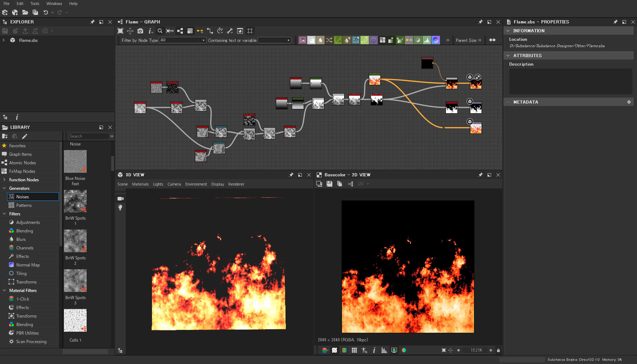Screen dimensions: 637x364
Task: Select the Zoom/search tool in the graph toolbar
Action: pos(160,31)
